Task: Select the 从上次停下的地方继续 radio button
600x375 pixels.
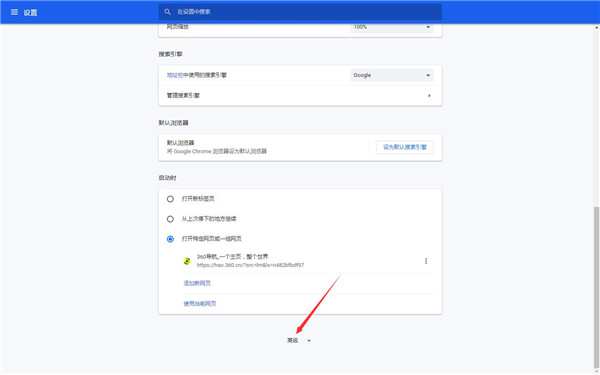Action: [x=170, y=219]
